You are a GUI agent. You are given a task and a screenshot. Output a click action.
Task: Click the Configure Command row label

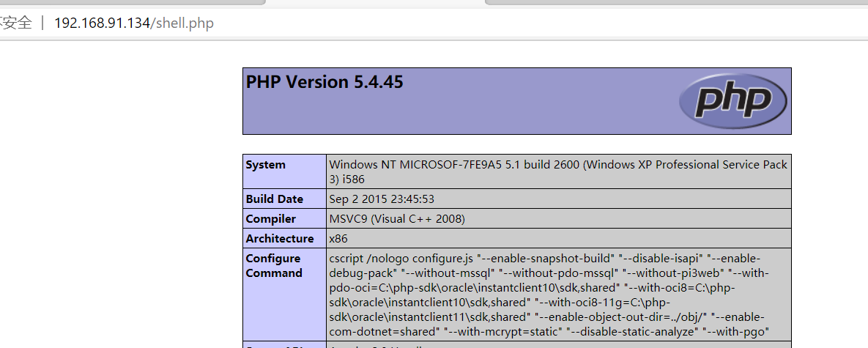(274, 265)
